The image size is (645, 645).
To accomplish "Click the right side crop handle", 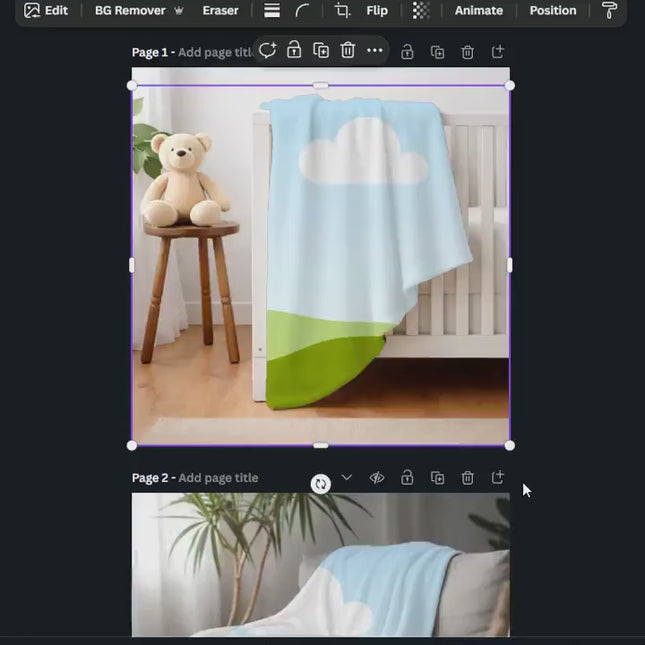I will [x=510, y=265].
